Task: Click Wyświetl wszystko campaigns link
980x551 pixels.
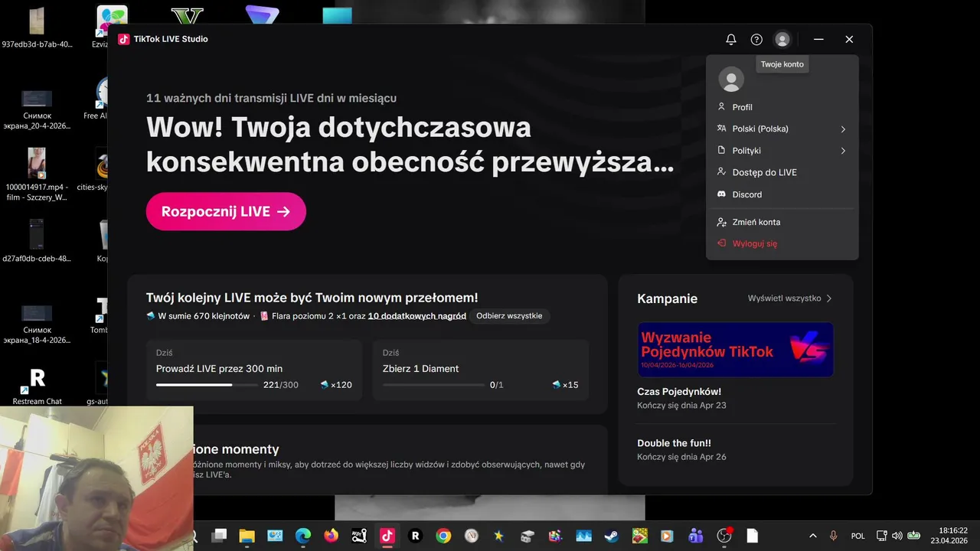Action: pos(789,298)
